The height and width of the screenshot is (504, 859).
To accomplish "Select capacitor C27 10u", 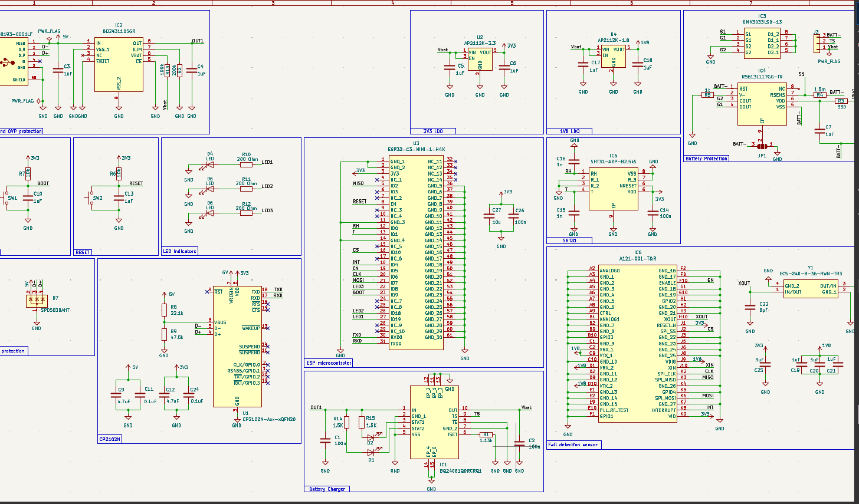I will click(489, 216).
